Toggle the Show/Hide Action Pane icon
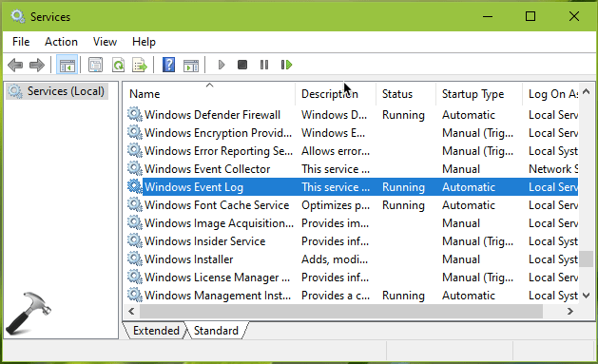This screenshot has width=598, height=364. click(x=191, y=66)
